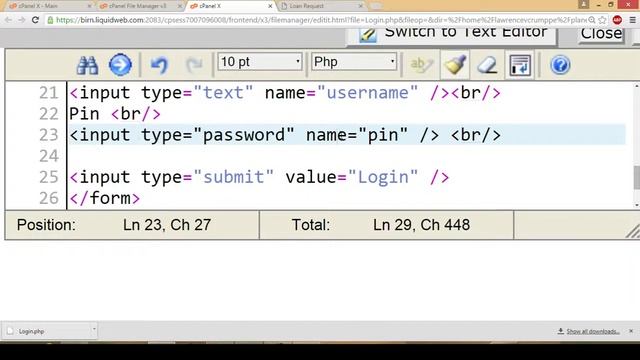Switch to the cPanel File Manager v3 tab
This screenshot has width=640, height=360.
(139, 6)
